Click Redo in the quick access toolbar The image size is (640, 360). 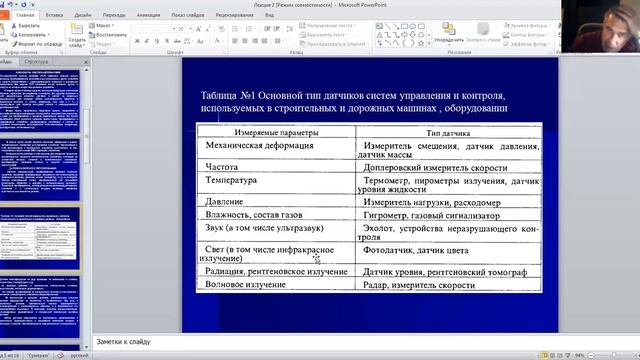(x=23, y=5)
